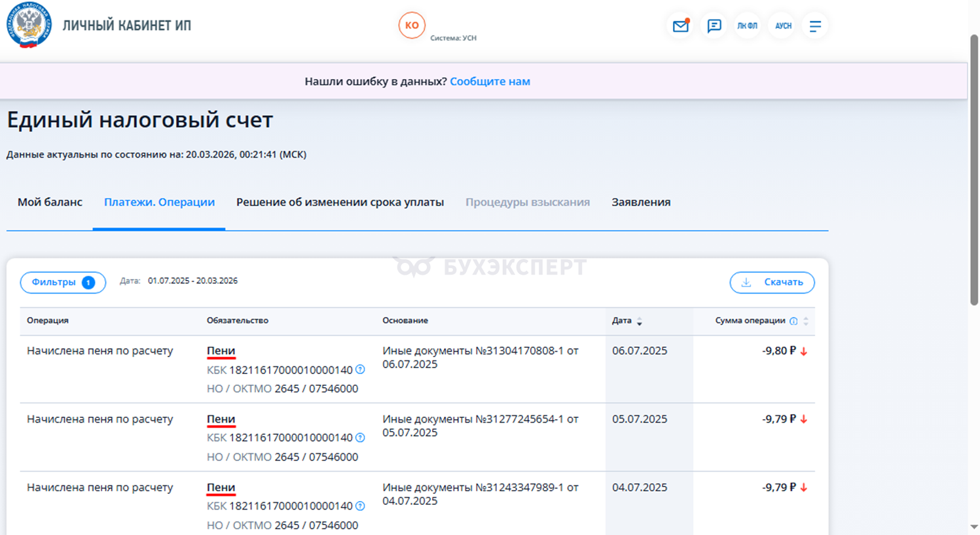Sort table using Дата column arrows
This screenshot has height=535, width=980.
click(640, 321)
